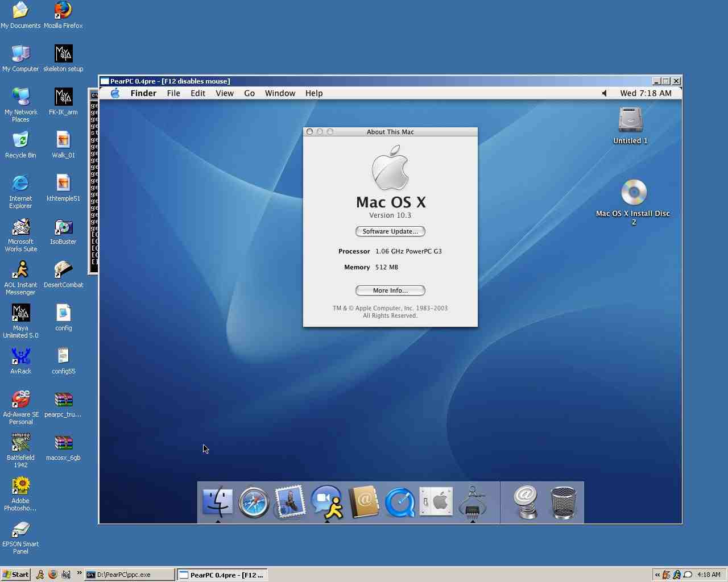Image resolution: width=728 pixels, height=582 pixels.
Task: Select the pearpc_tru... archive icon
Action: pyautogui.click(x=63, y=404)
